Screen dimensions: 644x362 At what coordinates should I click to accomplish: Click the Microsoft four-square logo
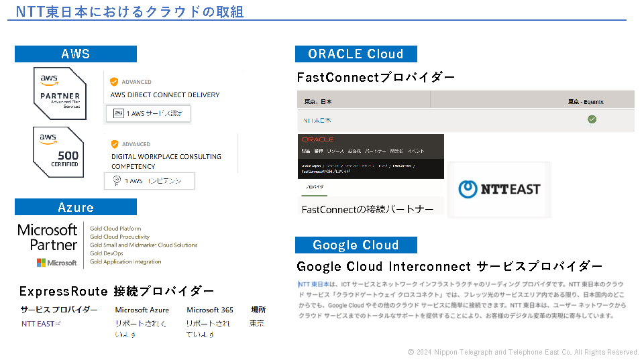(41, 263)
